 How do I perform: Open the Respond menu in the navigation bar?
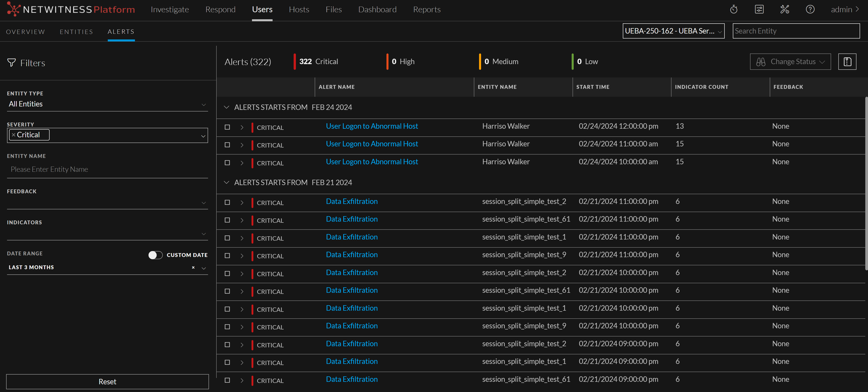(x=220, y=9)
